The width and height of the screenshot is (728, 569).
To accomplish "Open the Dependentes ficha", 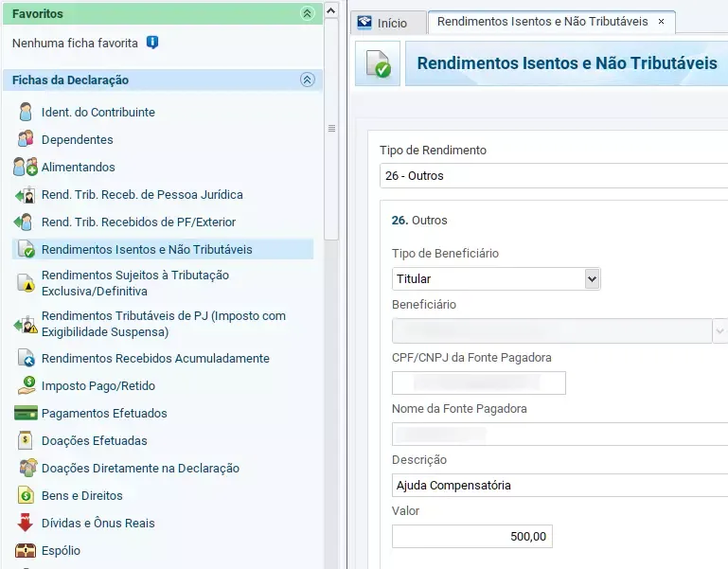I will (77, 139).
